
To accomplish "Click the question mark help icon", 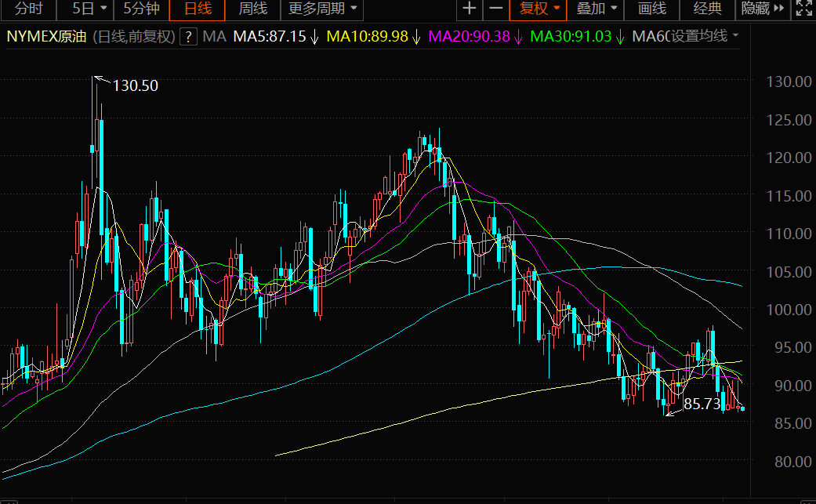I will point(188,37).
